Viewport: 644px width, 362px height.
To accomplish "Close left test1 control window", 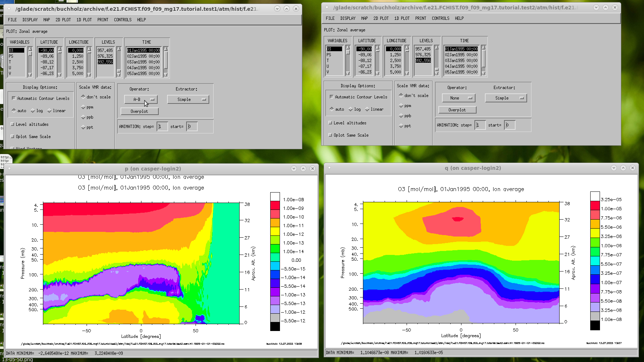I will click(296, 9).
